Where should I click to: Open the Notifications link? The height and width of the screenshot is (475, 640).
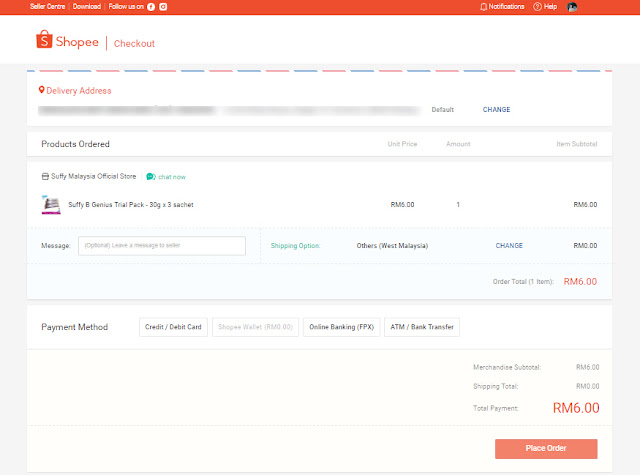click(x=506, y=7)
